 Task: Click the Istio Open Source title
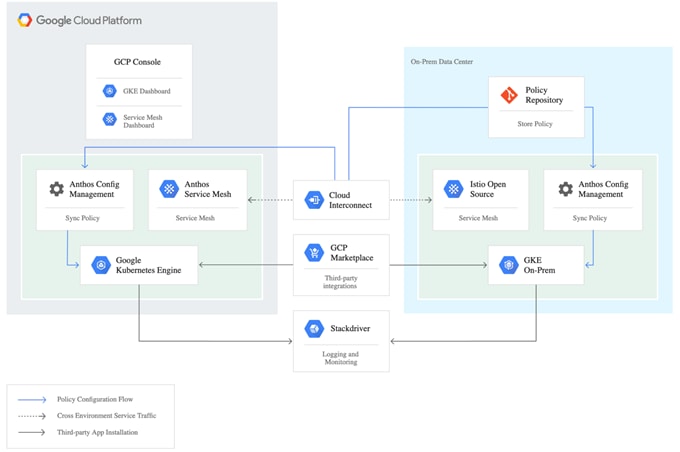(488, 189)
